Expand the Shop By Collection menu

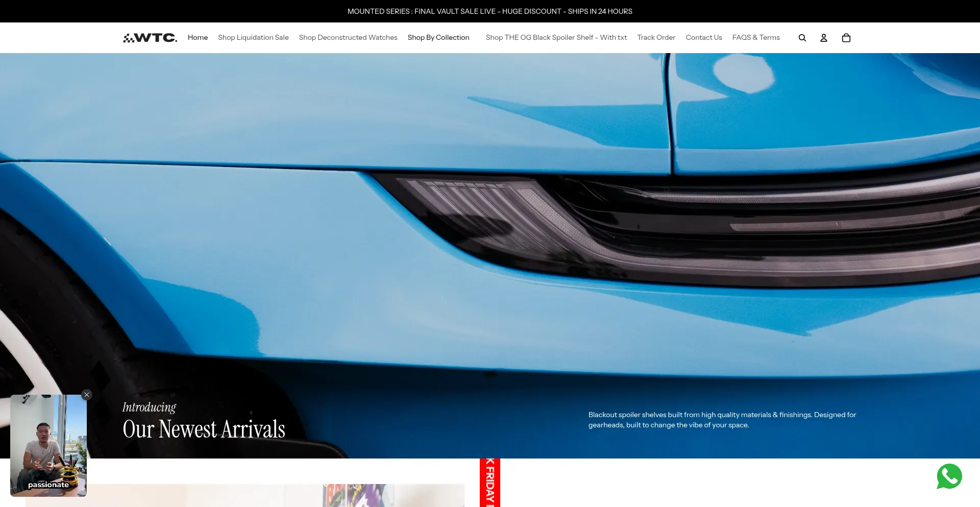(x=438, y=38)
